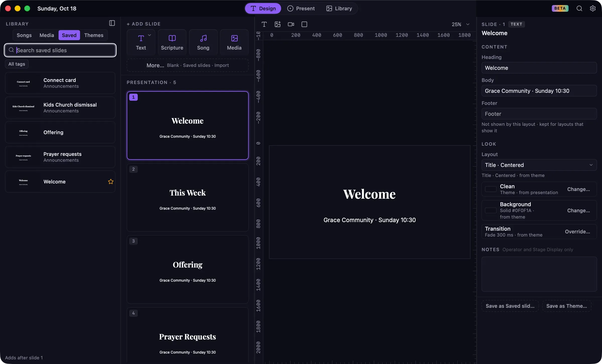Image resolution: width=602 pixels, height=364 pixels.
Task: Open the Songs library tab
Action: coord(24,35)
